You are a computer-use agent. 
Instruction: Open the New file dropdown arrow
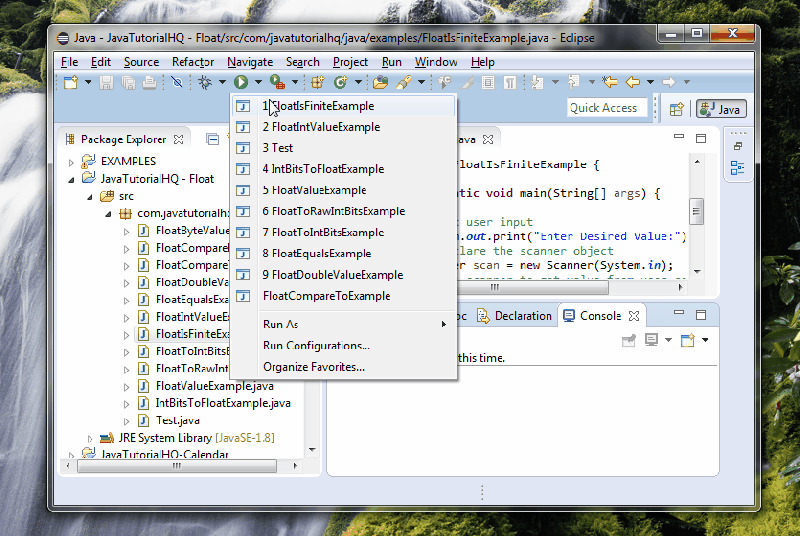pyautogui.click(x=88, y=82)
